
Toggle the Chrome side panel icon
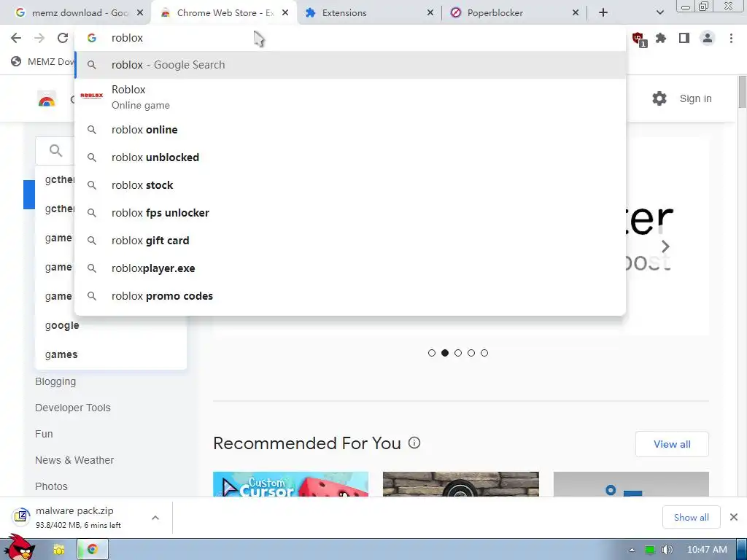coord(684,38)
